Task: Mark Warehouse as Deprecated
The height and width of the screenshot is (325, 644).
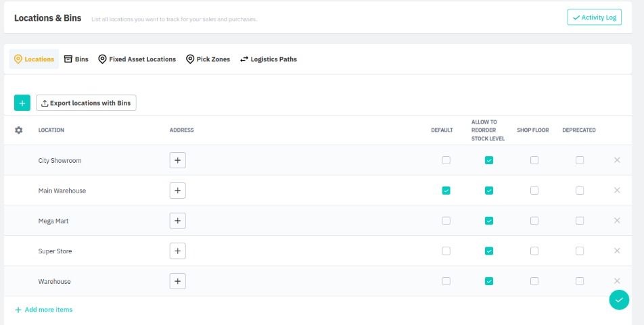Action: [x=580, y=281]
